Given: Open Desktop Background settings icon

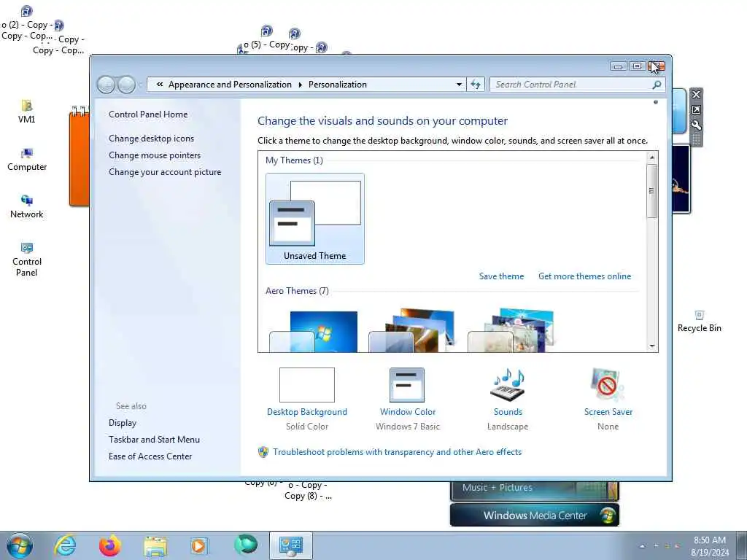Looking at the screenshot, I should 307,385.
